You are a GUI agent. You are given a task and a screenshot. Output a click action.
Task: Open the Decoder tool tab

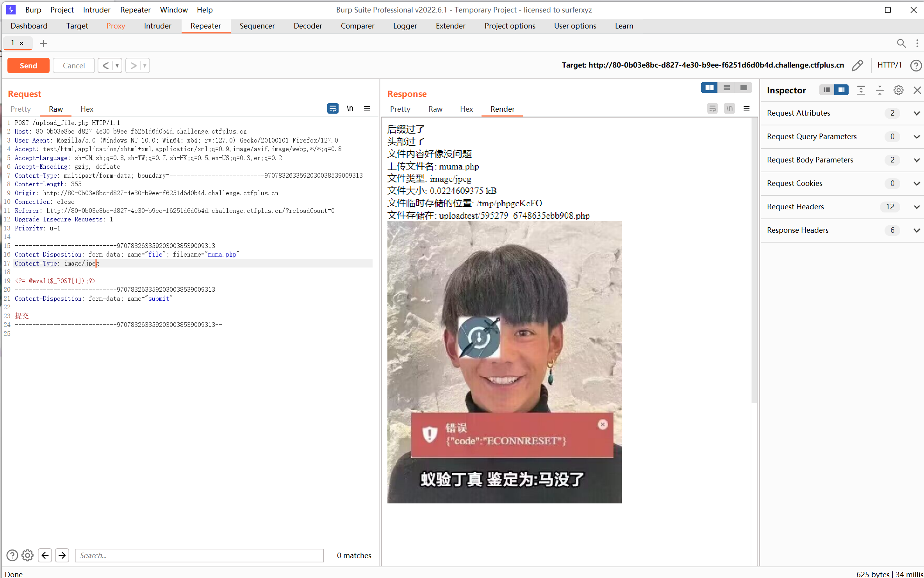(x=308, y=26)
